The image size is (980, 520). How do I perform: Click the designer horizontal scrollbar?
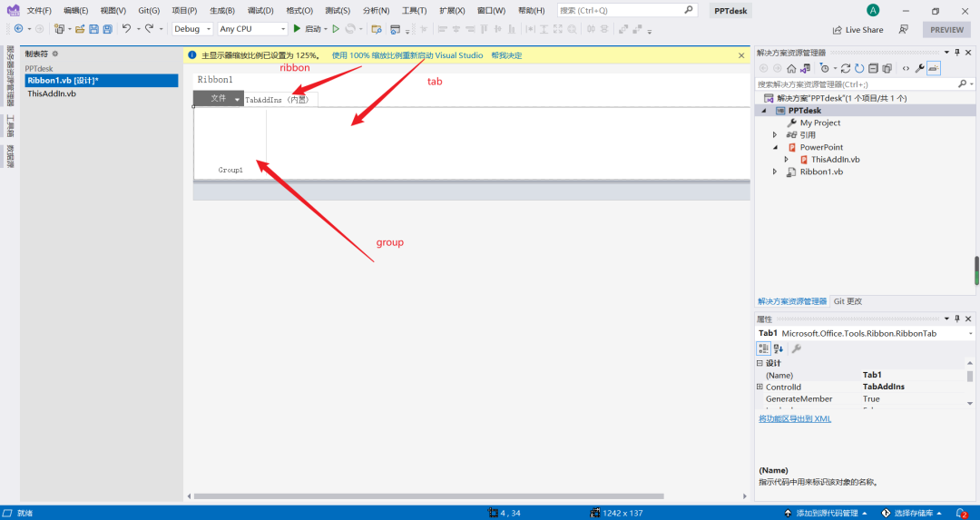428,496
